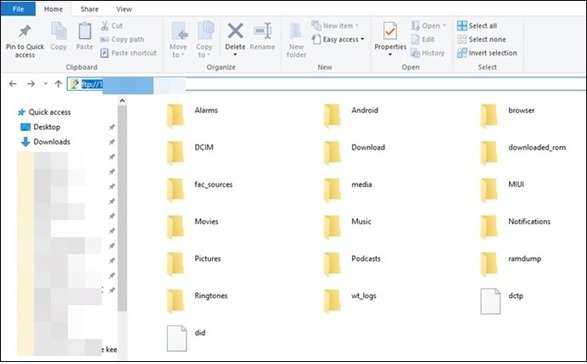
Task: Open the Copy to dropdown
Action: 204,40
